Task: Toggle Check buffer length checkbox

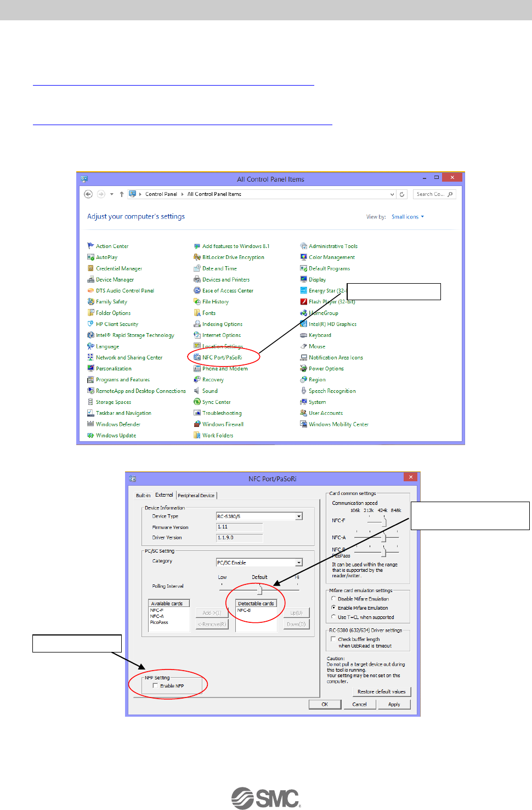Action: [x=333, y=639]
